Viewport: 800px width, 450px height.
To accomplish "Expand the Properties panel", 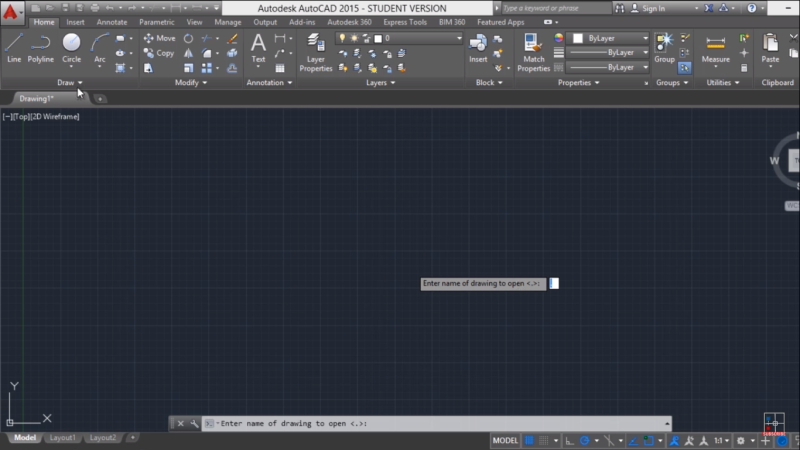I will [x=578, y=83].
